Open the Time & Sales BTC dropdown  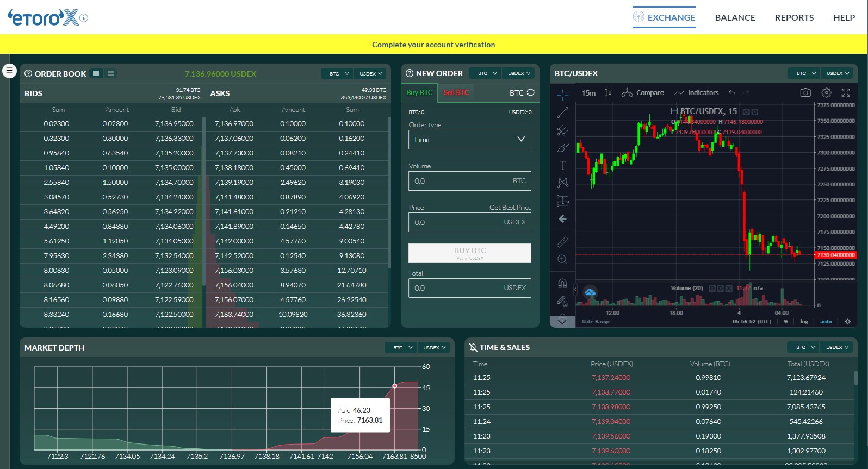click(x=804, y=347)
